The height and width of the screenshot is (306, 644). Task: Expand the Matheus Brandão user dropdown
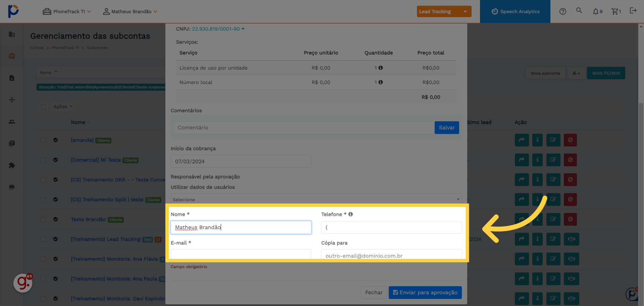pos(130,11)
